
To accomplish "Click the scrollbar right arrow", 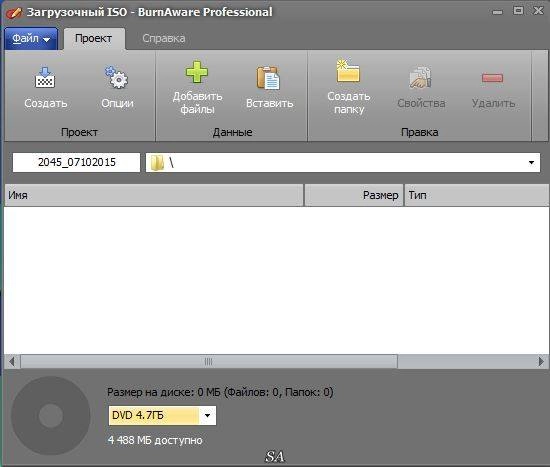I will (541, 361).
